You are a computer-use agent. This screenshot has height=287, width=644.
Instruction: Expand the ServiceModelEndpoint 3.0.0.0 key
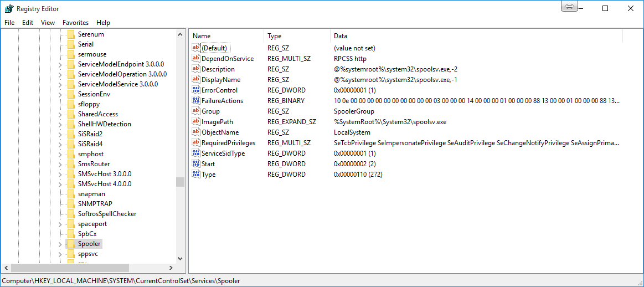click(60, 65)
